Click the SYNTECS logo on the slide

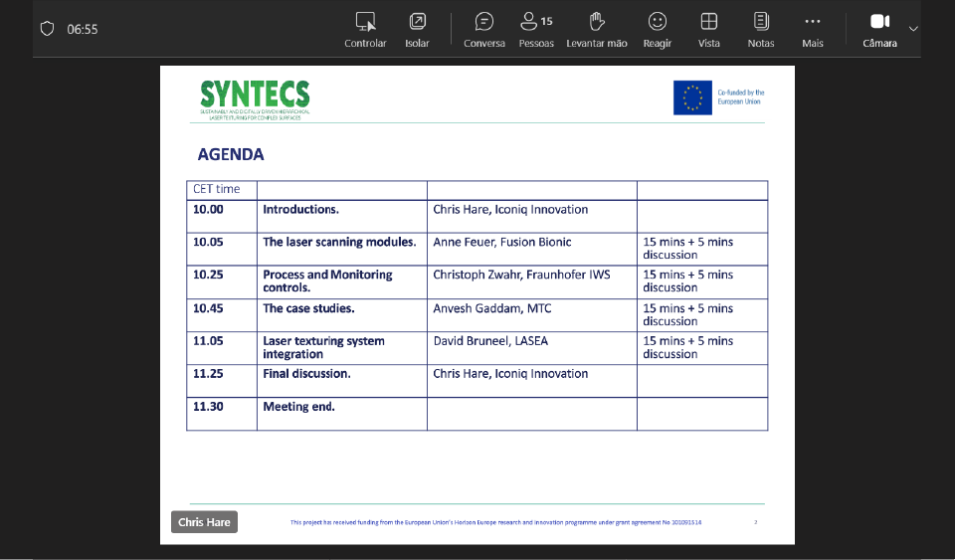click(x=255, y=98)
